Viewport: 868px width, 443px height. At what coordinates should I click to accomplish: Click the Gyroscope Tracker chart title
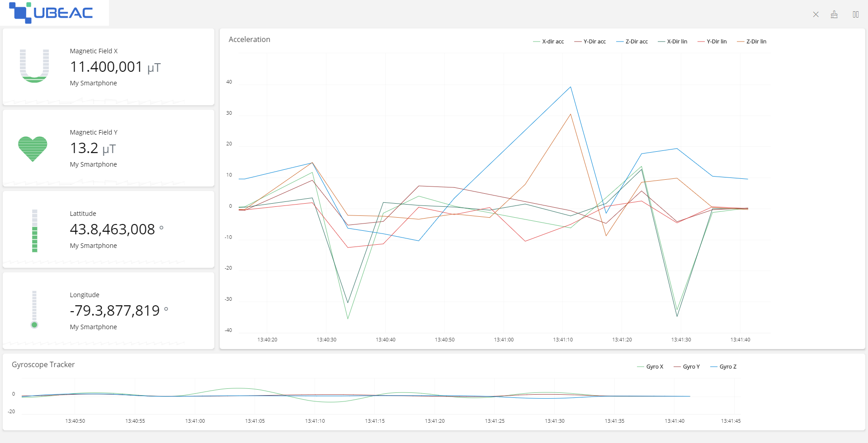(x=43, y=365)
